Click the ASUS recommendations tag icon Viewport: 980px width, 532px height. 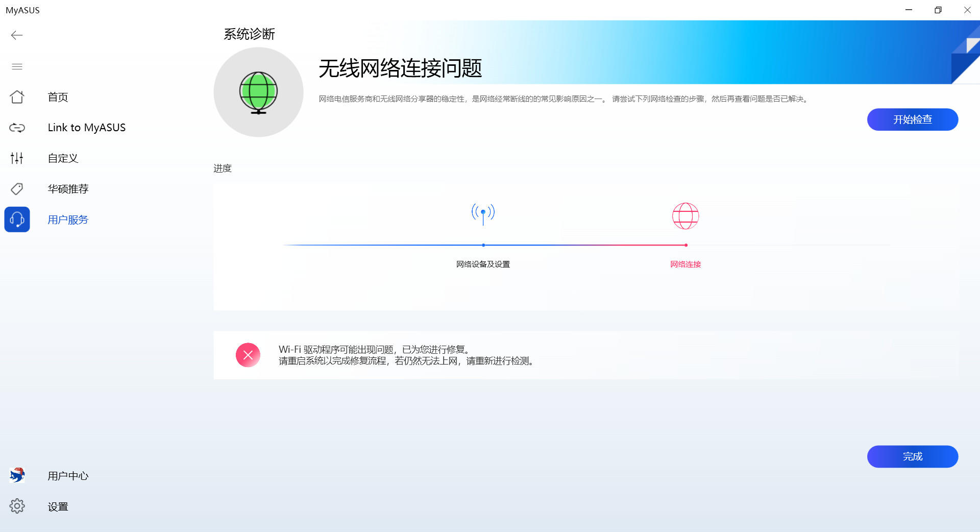[x=17, y=189]
